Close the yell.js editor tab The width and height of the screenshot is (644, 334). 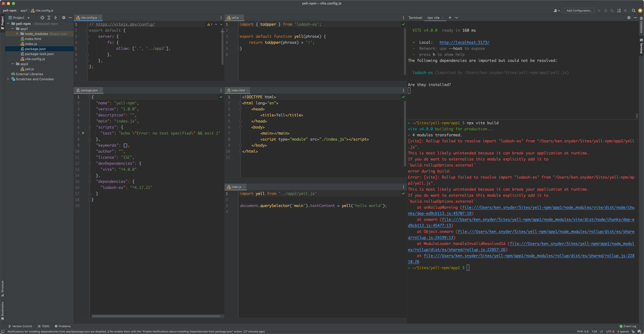[x=241, y=18]
